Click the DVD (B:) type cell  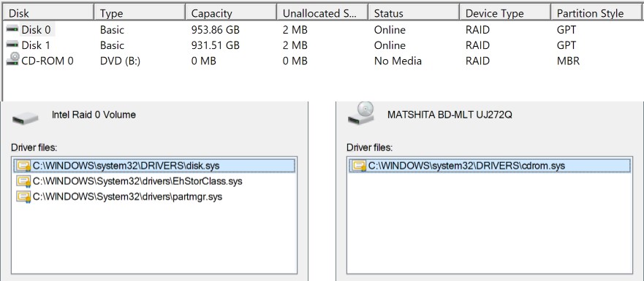pos(120,61)
